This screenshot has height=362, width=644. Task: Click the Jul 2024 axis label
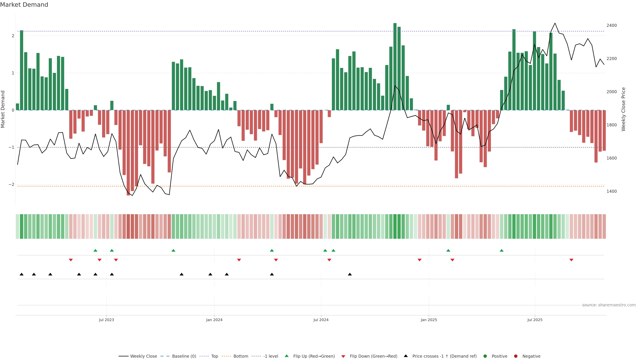pos(321,320)
